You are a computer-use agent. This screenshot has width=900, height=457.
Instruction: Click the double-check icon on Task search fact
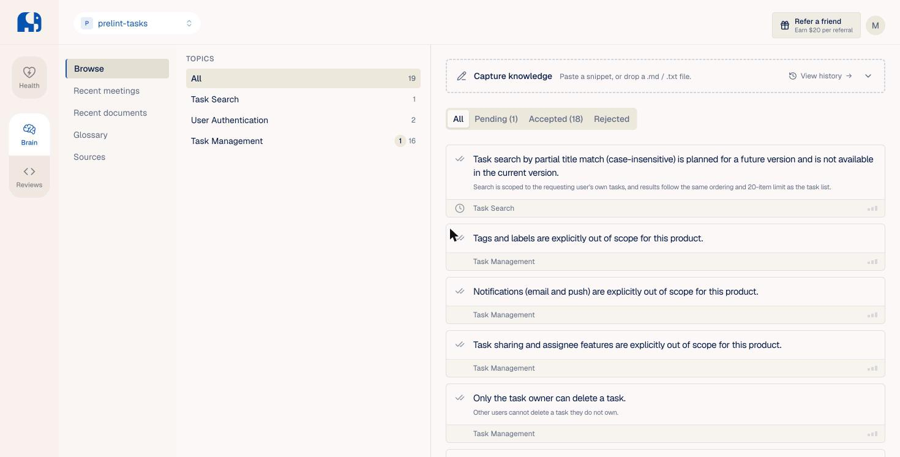click(460, 159)
